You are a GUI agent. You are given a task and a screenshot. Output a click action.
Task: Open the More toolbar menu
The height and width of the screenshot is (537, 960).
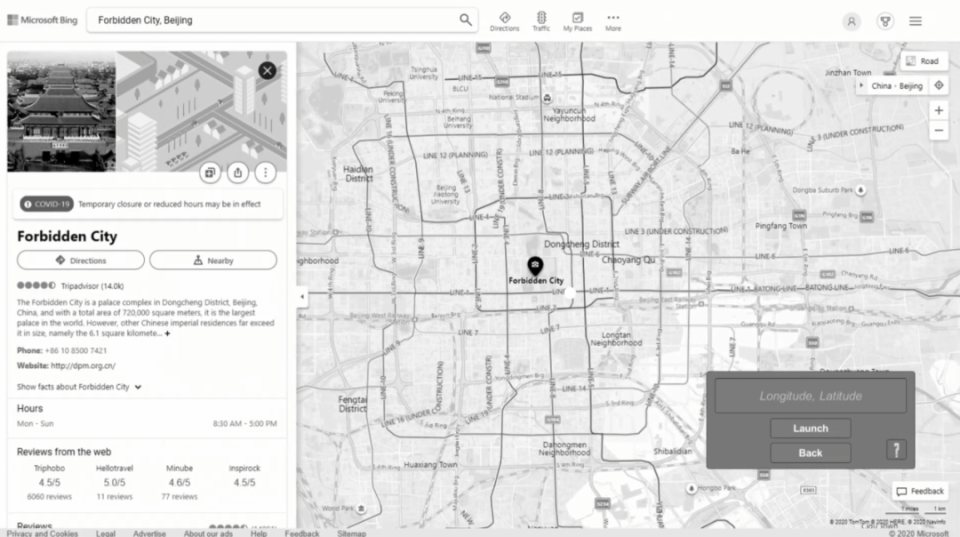pyautogui.click(x=613, y=21)
